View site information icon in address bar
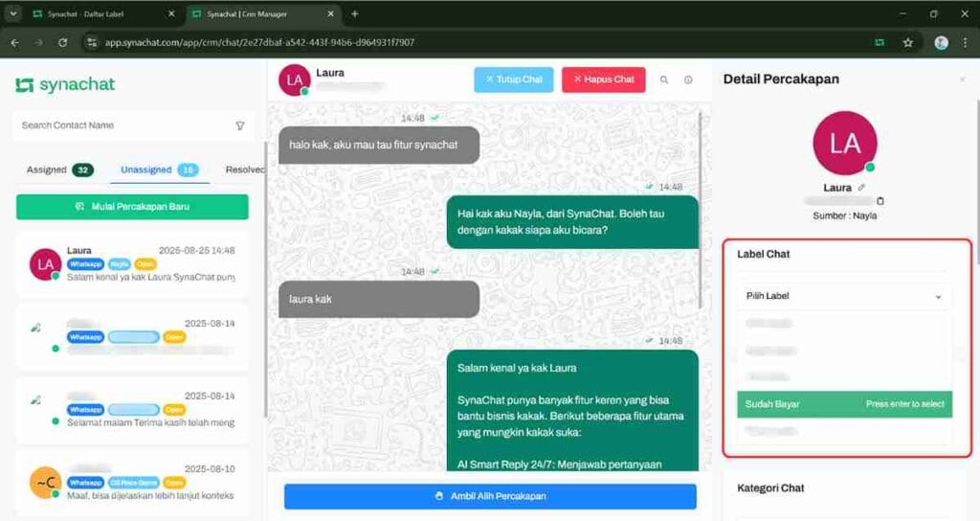Viewport: 980px width, 521px height. (92, 42)
